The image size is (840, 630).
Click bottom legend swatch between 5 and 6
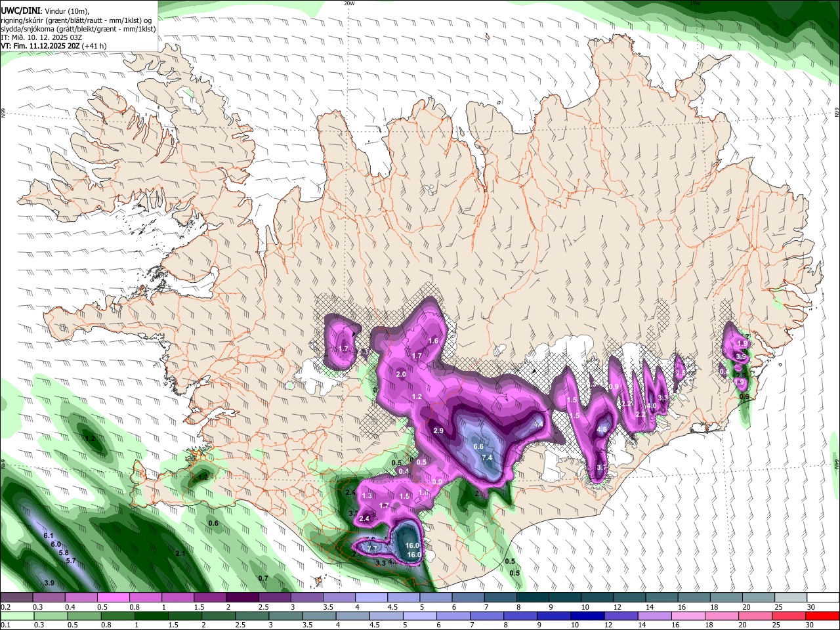click(x=420, y=616)
